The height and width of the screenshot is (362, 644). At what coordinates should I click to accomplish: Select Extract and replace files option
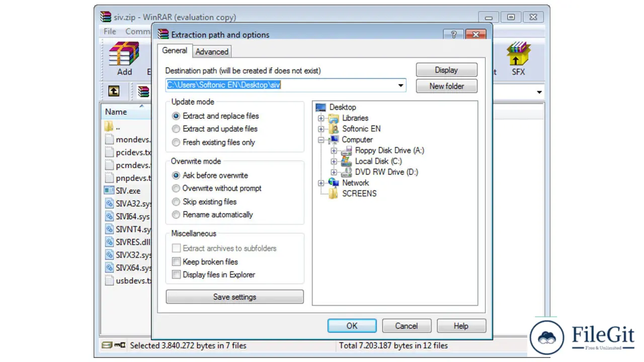[176, 116]
